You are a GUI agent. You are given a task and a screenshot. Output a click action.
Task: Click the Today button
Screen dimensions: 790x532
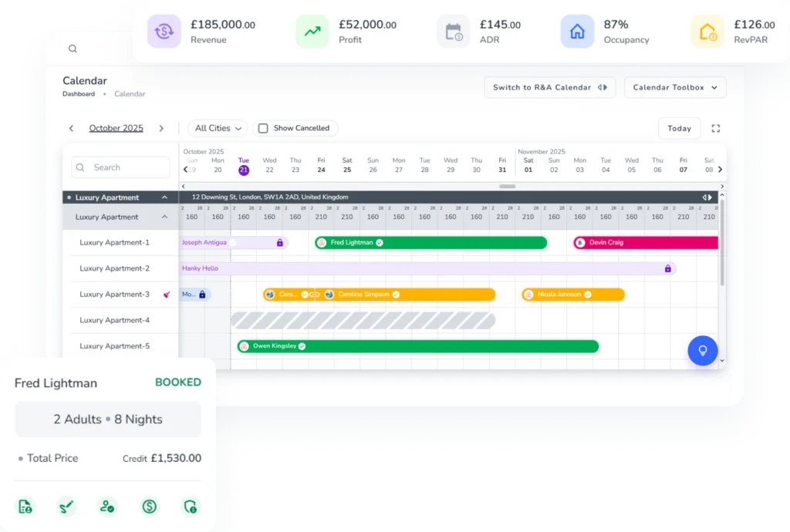[x=679, y=129]
